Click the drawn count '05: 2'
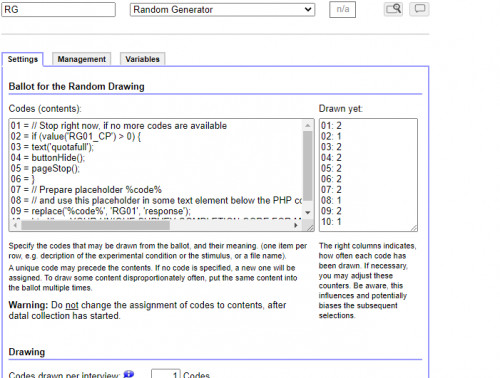The width and height of the screenshot is (500, 378). point(331,168)
